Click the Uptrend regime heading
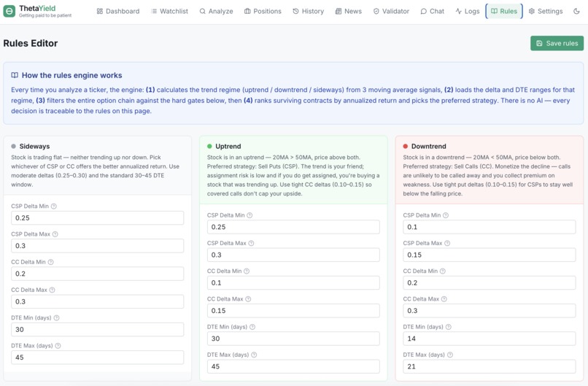Image resolution: width=588 pixels, height=386 pixels. [228, 146]
